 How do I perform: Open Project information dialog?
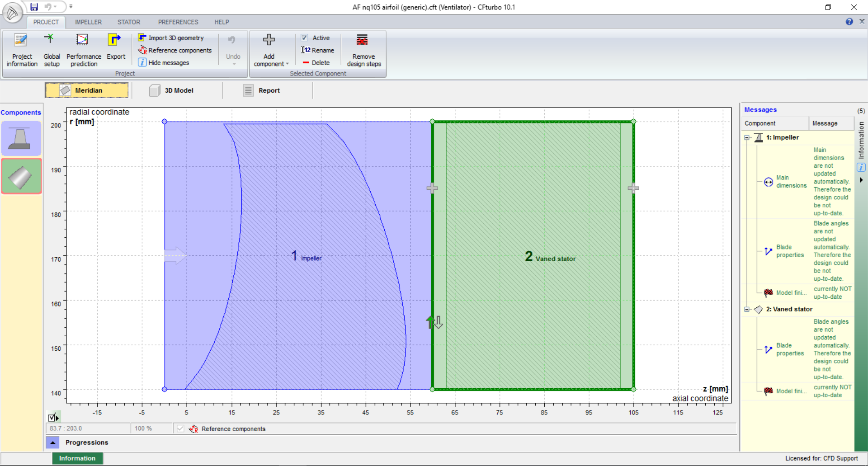[x=22, y=50]
